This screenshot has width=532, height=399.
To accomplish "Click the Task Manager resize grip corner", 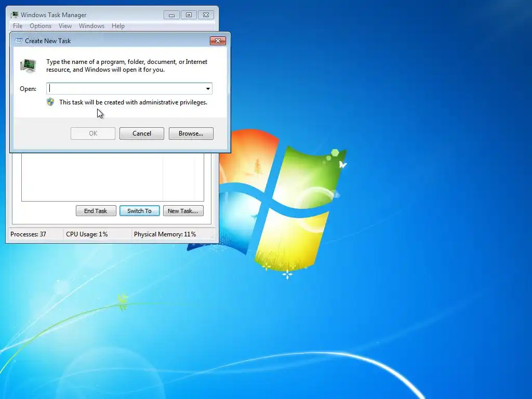I will tap(212, 237).
